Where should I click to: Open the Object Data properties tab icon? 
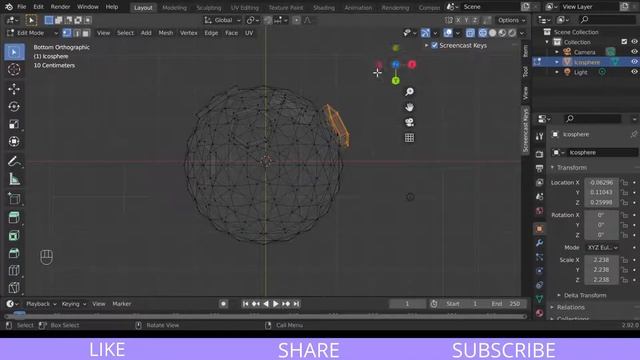540,299
